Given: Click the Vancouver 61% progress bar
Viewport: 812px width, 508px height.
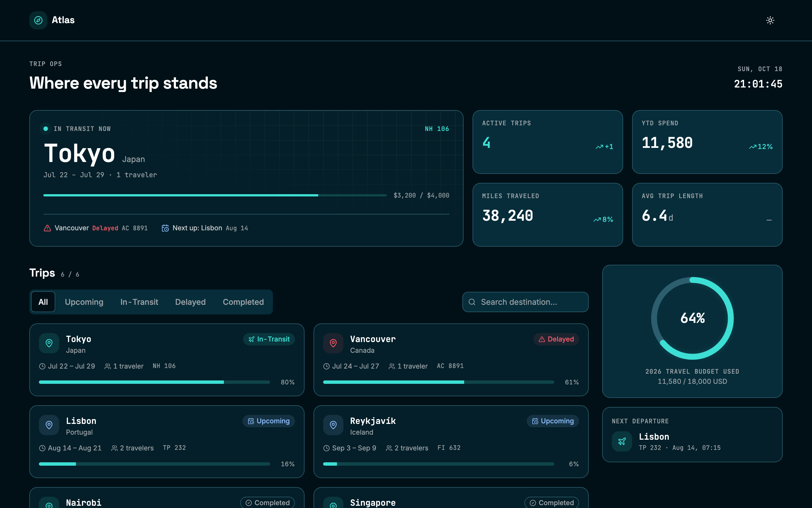Looking at the screenshot, I should point(438,382).
